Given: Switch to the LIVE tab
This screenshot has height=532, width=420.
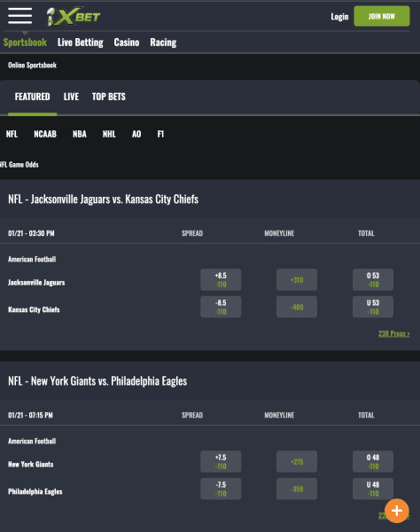Looking at the screenshot, I should (71, 97).
